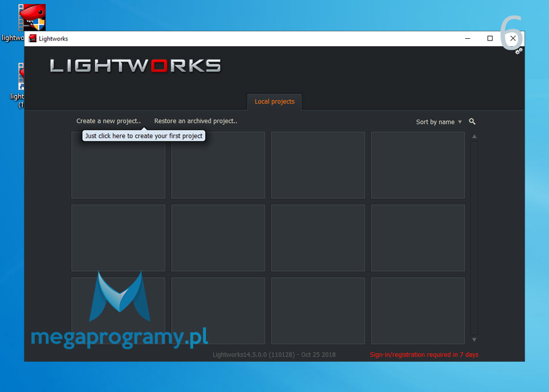
Task: Click the scrollbar up arrow
Action: [x=474, y=137]
